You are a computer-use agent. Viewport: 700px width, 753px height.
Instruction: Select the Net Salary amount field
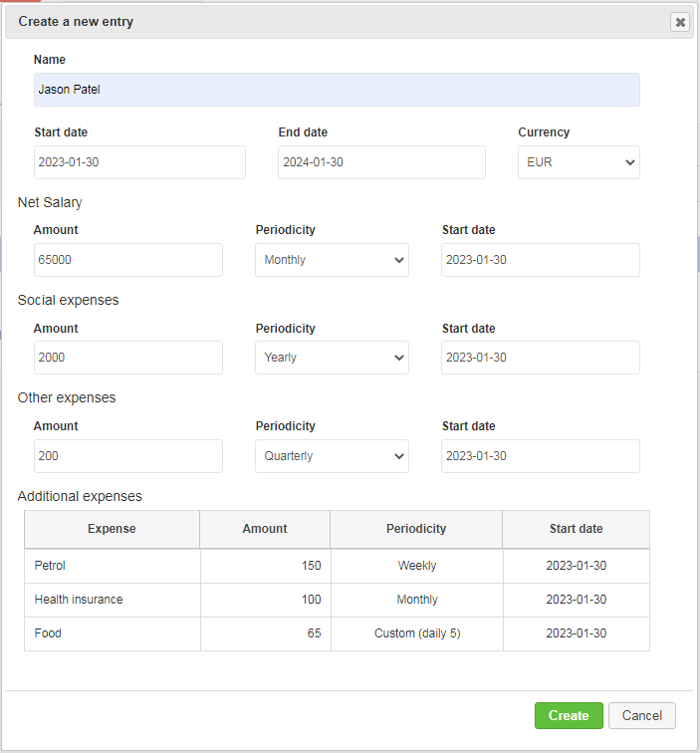128,260
